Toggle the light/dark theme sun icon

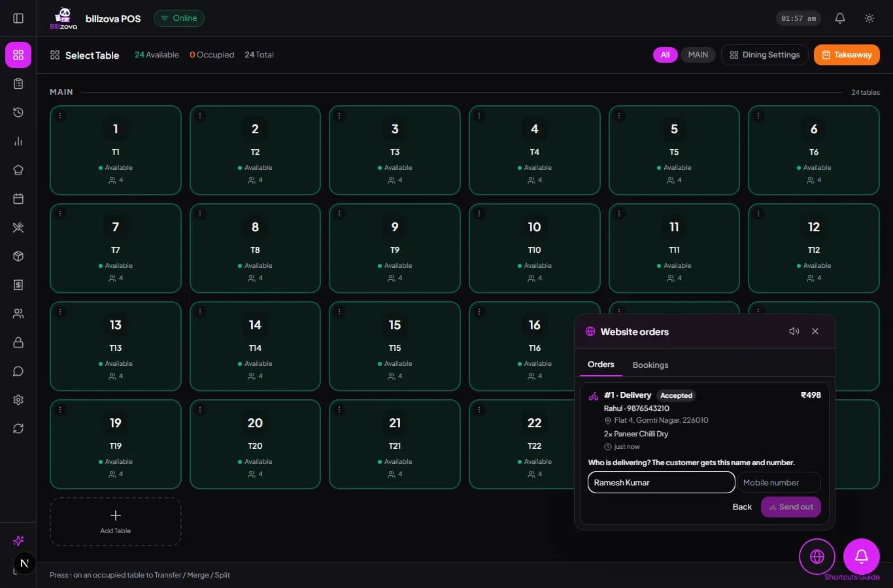coord(869,18)
